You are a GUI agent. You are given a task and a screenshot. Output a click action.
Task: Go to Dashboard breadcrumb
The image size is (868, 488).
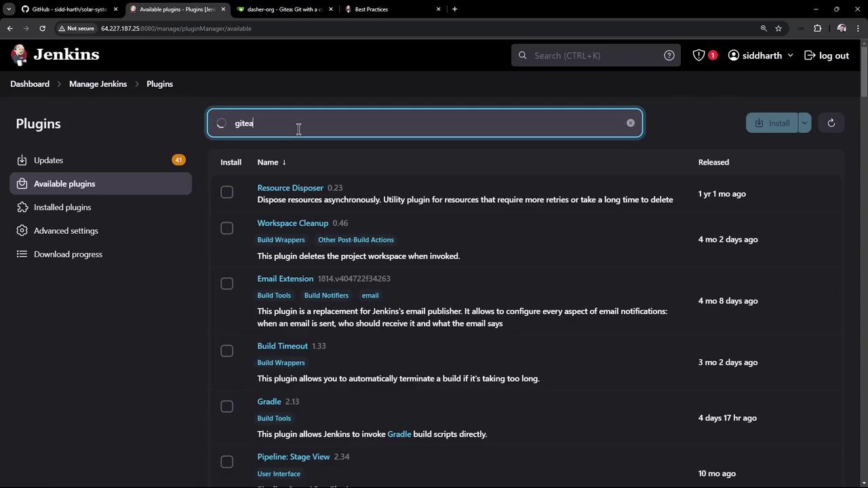[30, 84]
